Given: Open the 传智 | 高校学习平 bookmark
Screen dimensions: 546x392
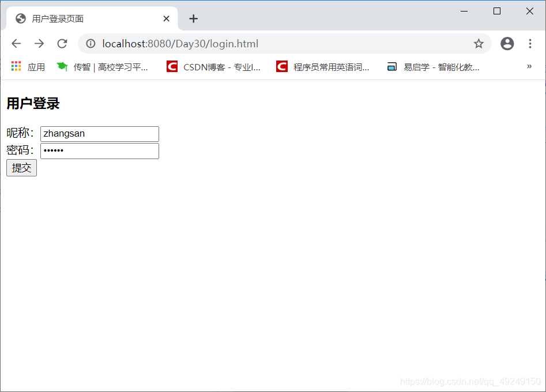Looking at the screenshot, I should (x=103, y=67).
